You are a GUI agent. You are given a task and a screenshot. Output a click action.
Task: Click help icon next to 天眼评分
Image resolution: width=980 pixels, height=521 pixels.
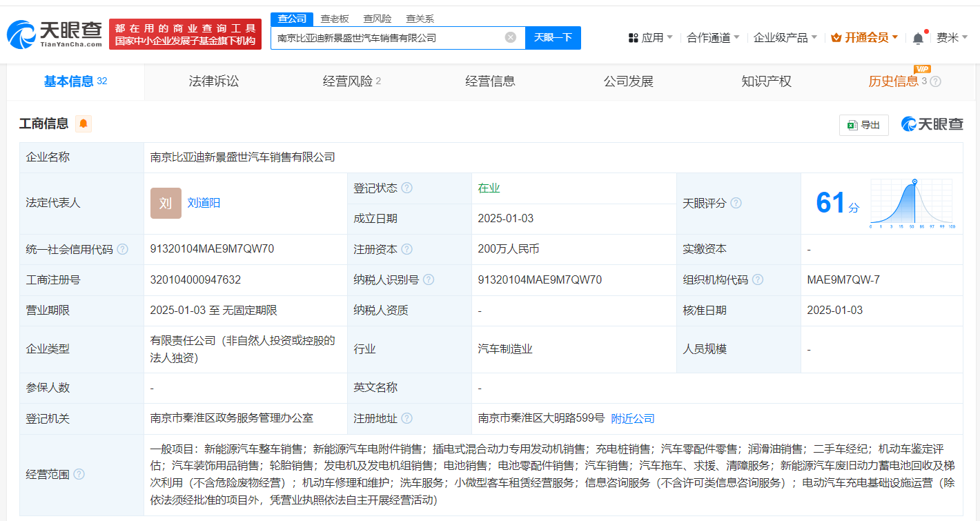tap(736, 203)
